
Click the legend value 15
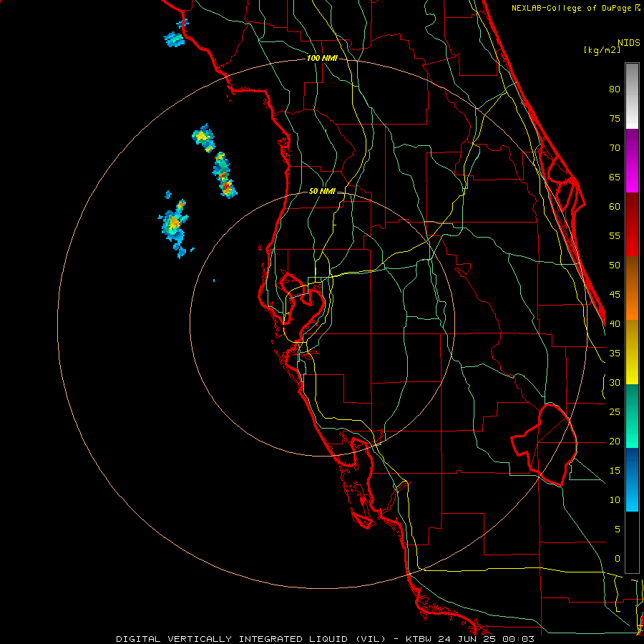coord(615,471)
